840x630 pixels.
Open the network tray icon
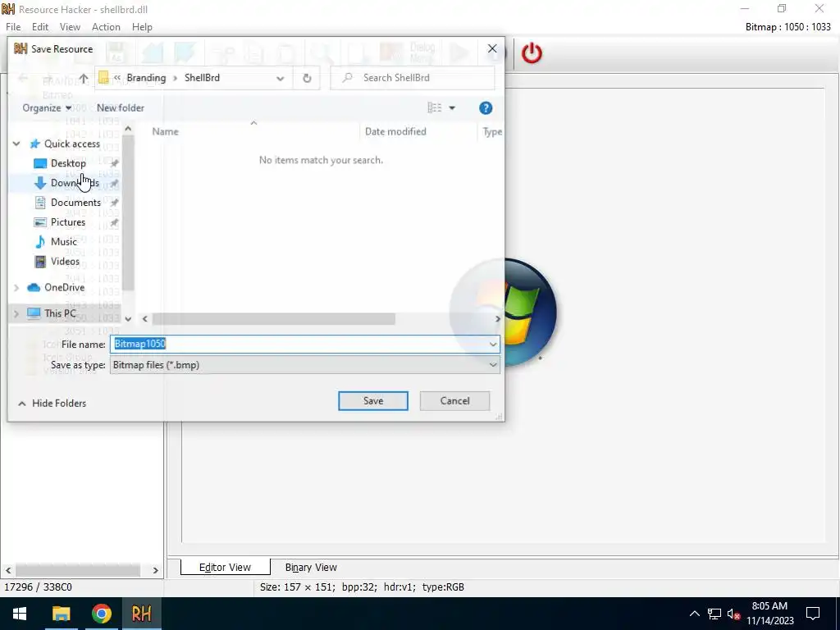pos(714,614)
